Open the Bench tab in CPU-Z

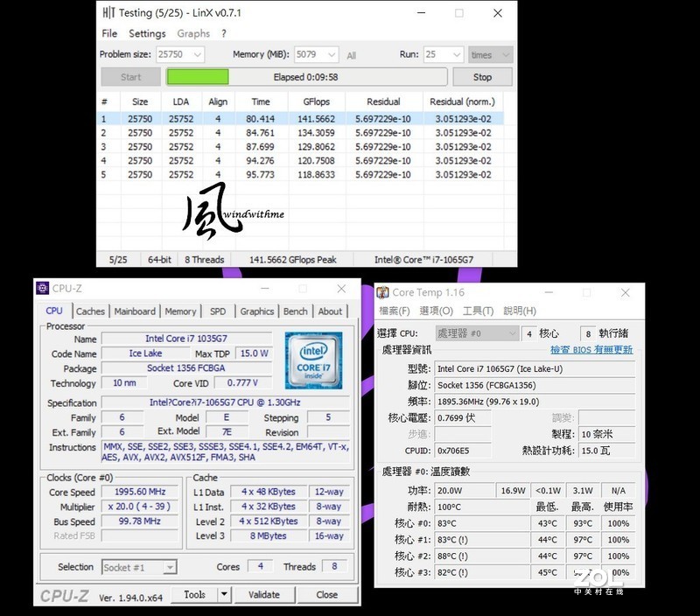pyautogui.click(x=296, y=311)
